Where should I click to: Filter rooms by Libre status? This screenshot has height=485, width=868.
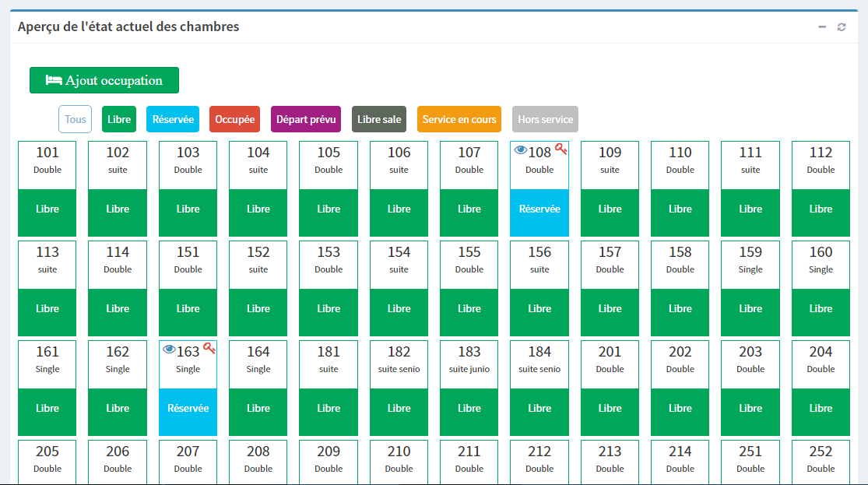coord(119,120)
